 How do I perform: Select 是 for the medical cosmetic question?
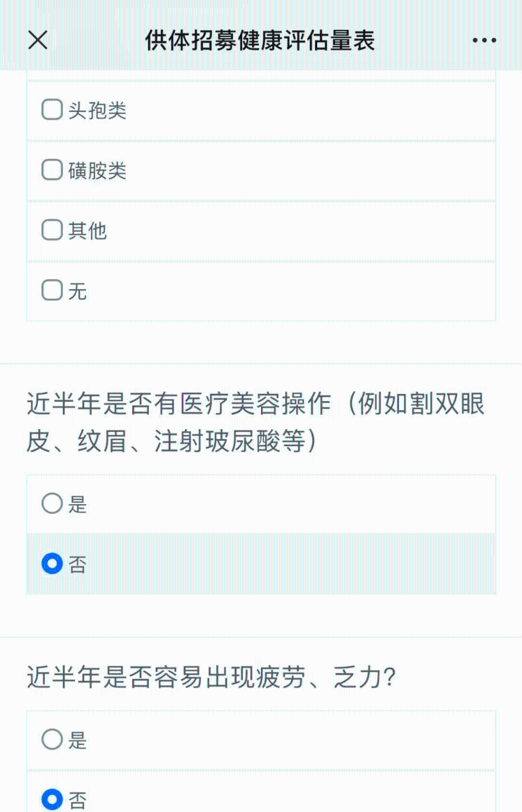[51, 503]
